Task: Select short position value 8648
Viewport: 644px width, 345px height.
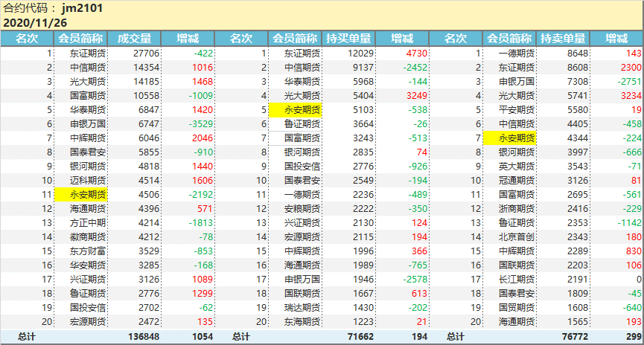Action: [x=578, y=54]
